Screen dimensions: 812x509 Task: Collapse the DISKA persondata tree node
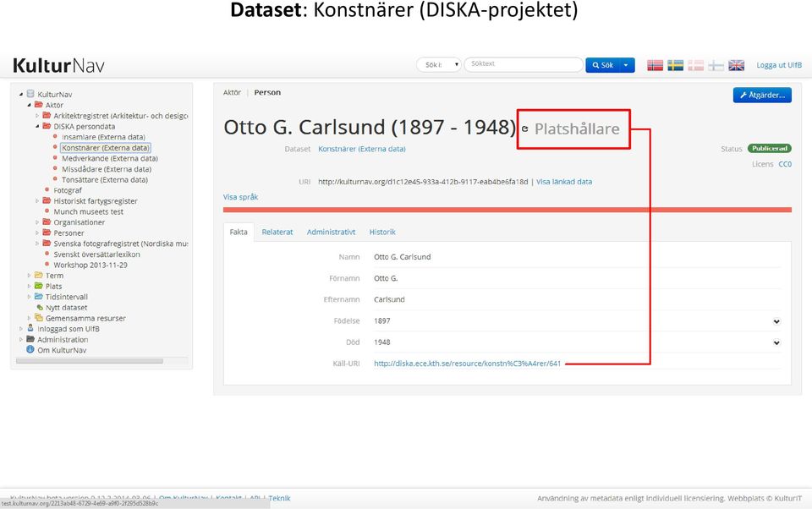[x=37, y=126]
